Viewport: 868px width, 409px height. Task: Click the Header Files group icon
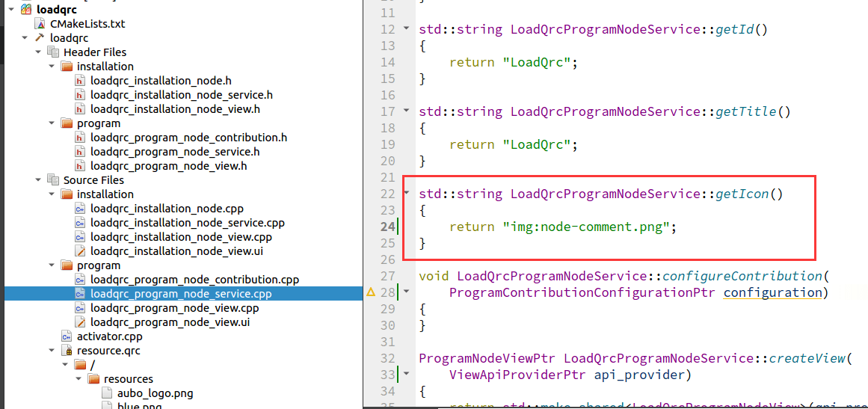click(53, 52)
